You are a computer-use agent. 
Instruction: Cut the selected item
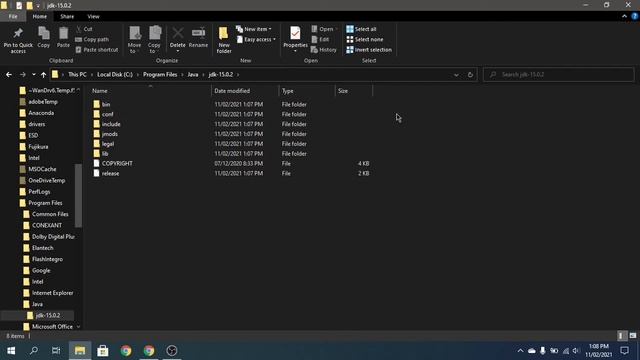pyautogui.click(x=84, y=29)
